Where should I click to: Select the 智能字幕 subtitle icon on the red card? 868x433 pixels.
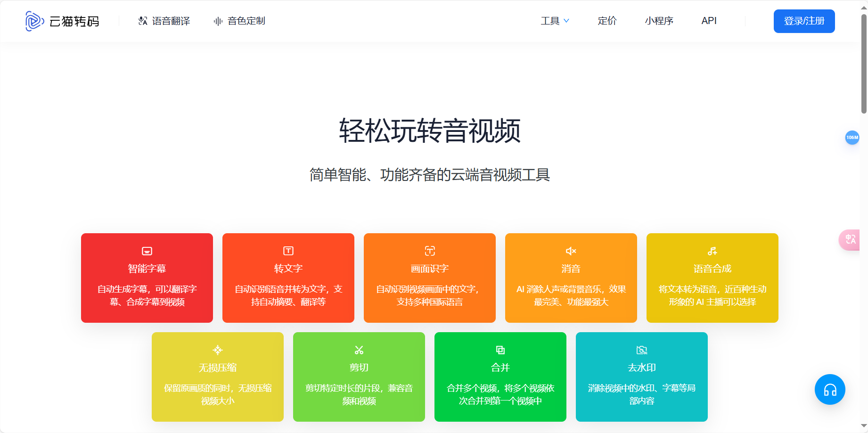(147, 251)
